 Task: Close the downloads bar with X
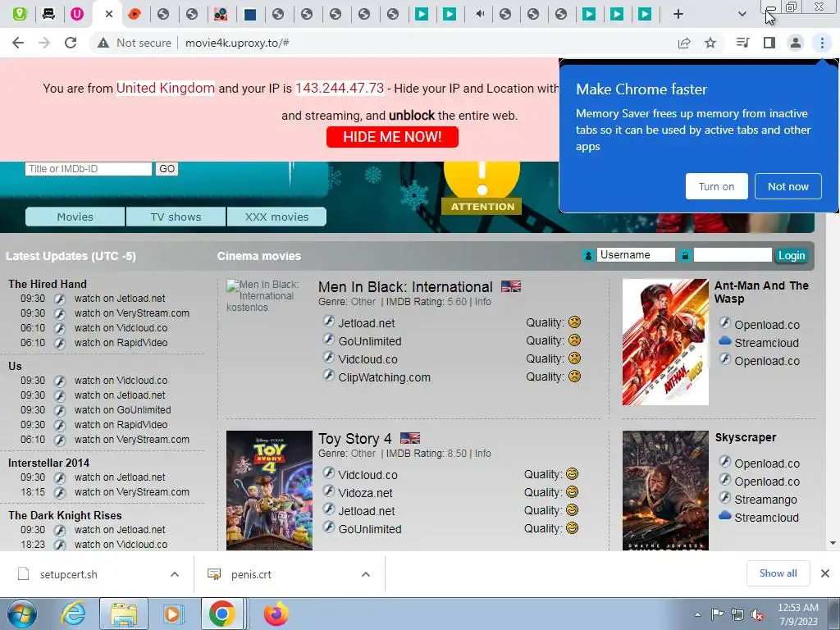(825, 573)
